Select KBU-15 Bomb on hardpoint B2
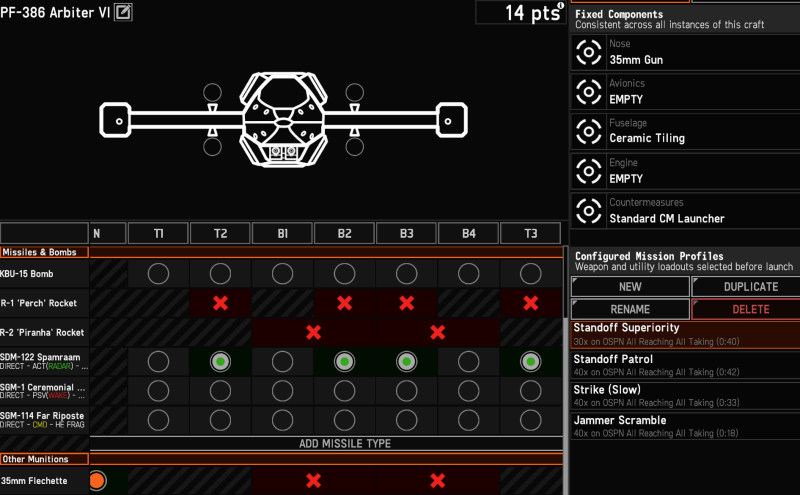This screenshot has width=800, height=495. pyautogui.click(x=344, y=274)
